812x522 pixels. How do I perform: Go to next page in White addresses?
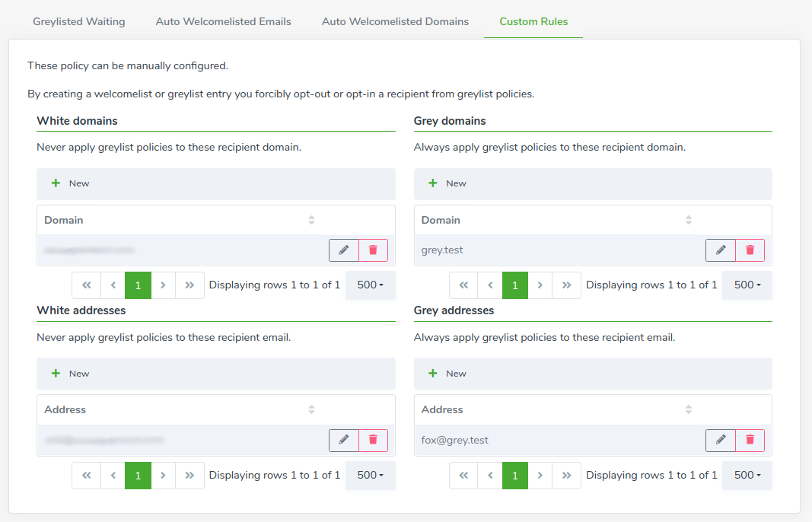click(x=163, y=476)
